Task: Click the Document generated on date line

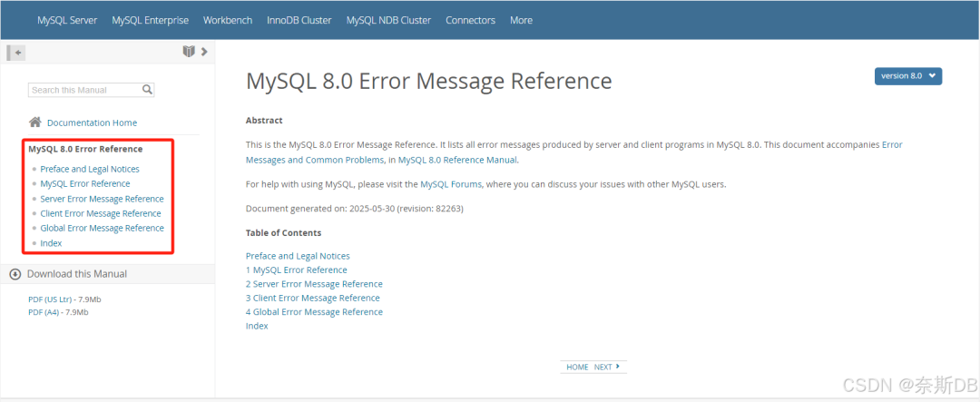Action: coord(355,209)
